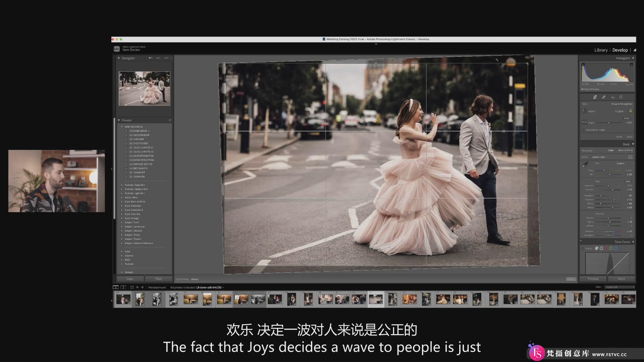Pick the White Balance eyedropper tool
This screenshot has height=362, width=644.
point(585,164)
